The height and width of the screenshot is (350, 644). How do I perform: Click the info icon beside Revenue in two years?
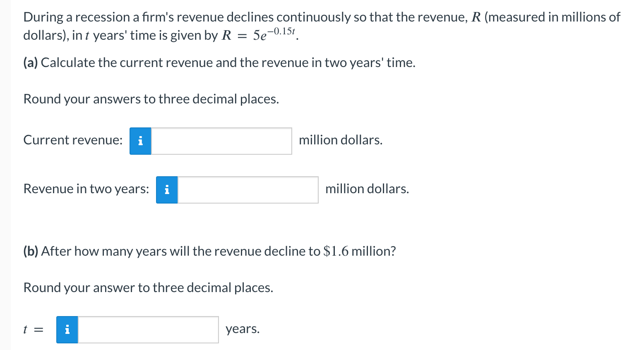(x=167, y=190)
